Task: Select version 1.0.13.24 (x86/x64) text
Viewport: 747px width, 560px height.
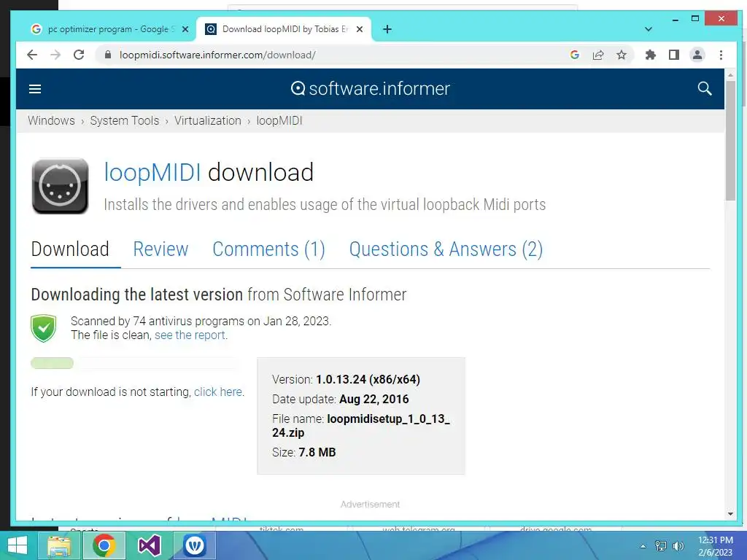Action: pyautogui.click(x=368, y=379)
